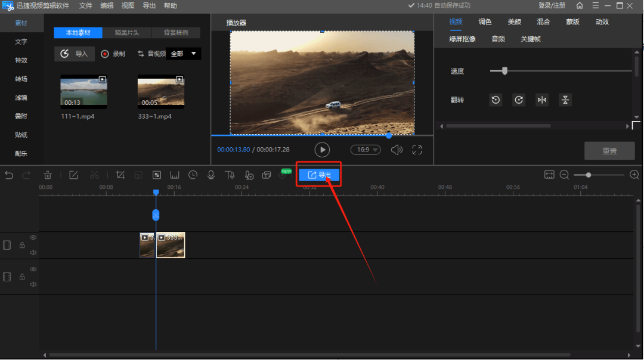The width and height of the screenshot is (644, 360).
Task: Zoom in the timeline with plus magnifier
Action: pos(634,175)
